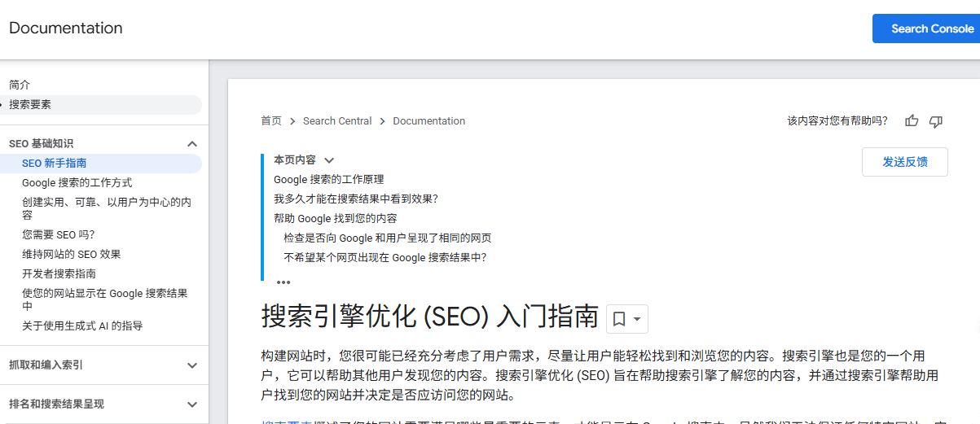
Task: Click the 首页 breadcrumb link
Action: pyautogui.click(x=271, y=121)
